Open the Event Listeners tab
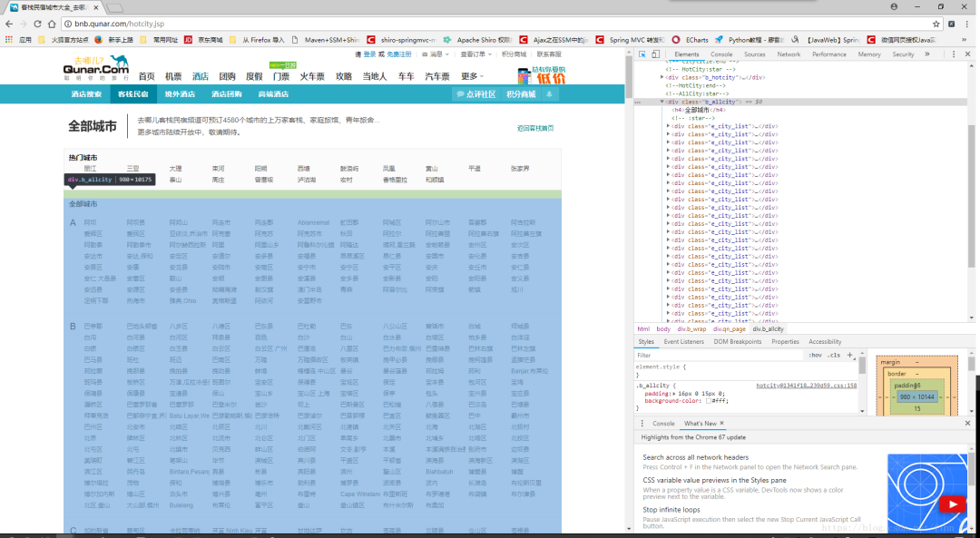 684,342
